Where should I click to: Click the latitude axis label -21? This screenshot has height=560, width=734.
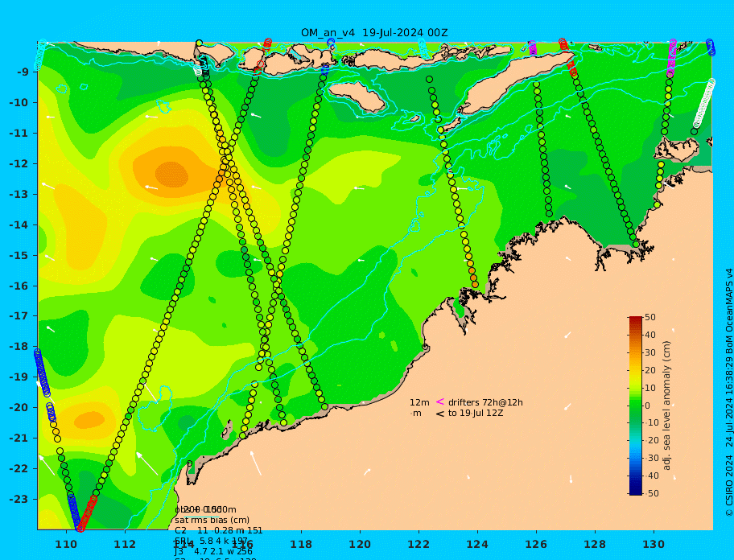(x=19, y=439)
